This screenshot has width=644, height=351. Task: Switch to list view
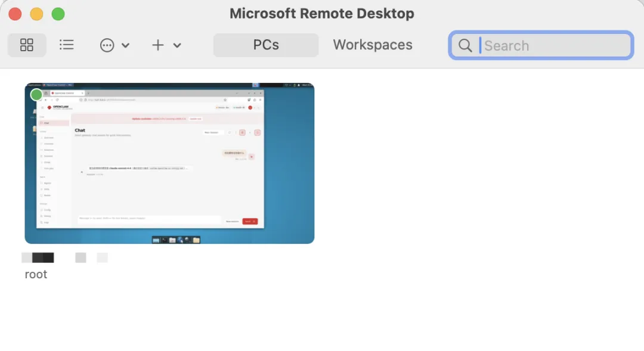67,45
